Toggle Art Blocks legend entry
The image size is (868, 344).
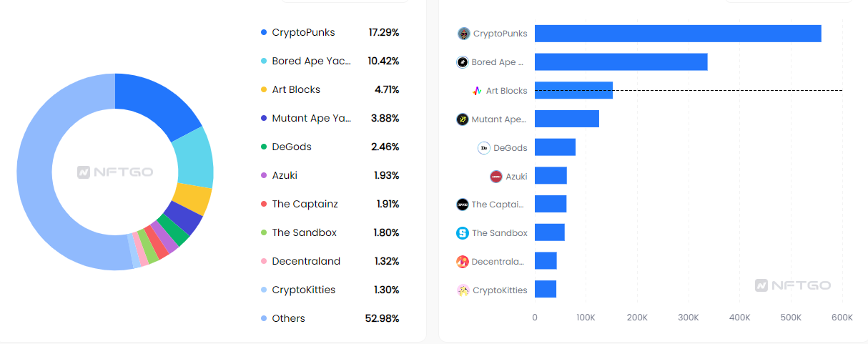click(x=296, y=89)
